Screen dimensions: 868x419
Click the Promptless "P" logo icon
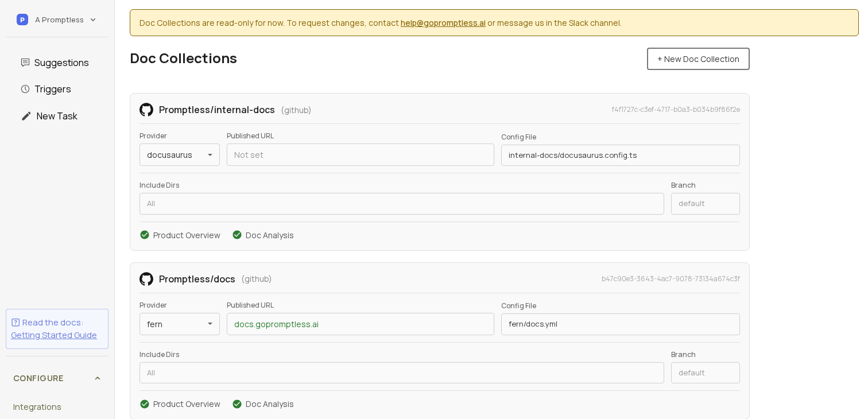point(22,20)
